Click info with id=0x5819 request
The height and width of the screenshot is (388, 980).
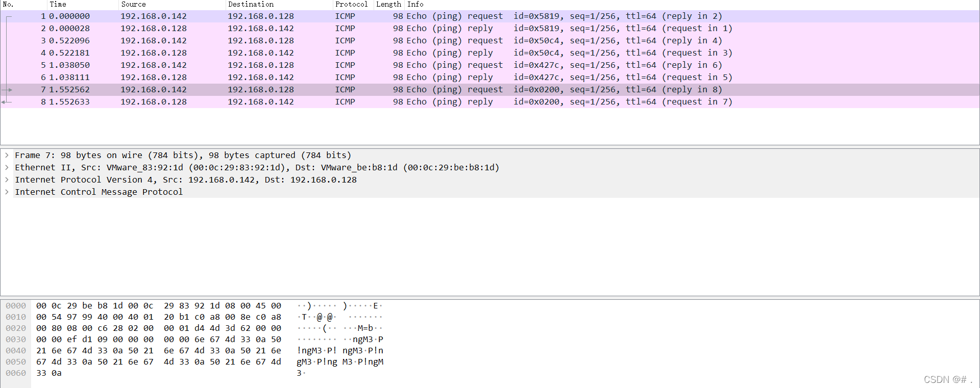coord(564,16)
